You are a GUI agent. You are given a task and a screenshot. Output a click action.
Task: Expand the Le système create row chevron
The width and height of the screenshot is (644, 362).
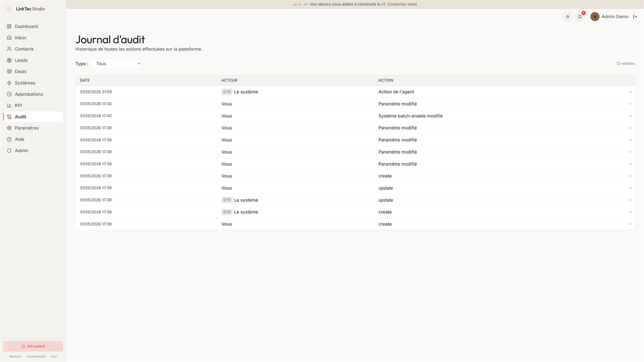coord(630,212)
